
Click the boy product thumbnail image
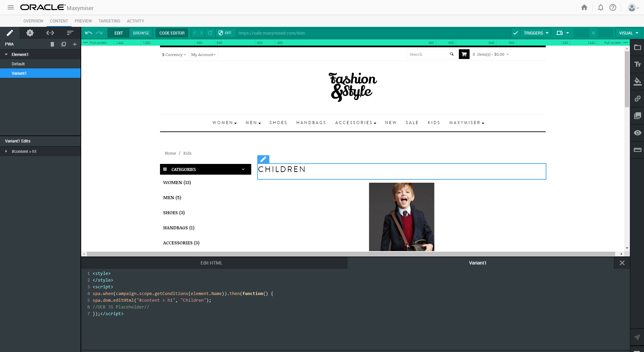point(401,217)
